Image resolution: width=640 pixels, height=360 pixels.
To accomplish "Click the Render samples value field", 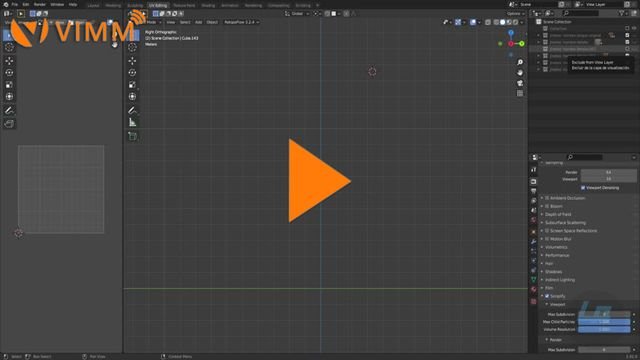I will 608,172.
